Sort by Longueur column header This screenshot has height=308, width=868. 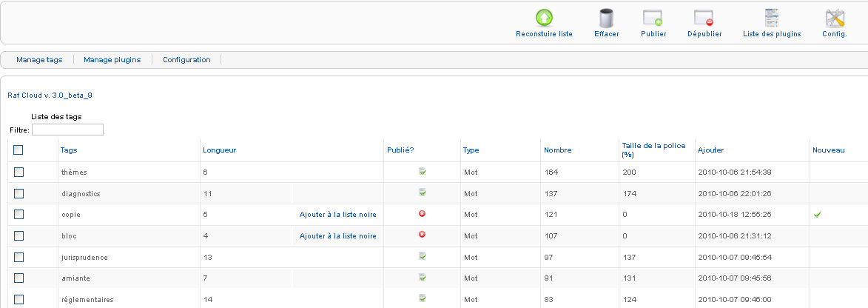pos(219,150)
